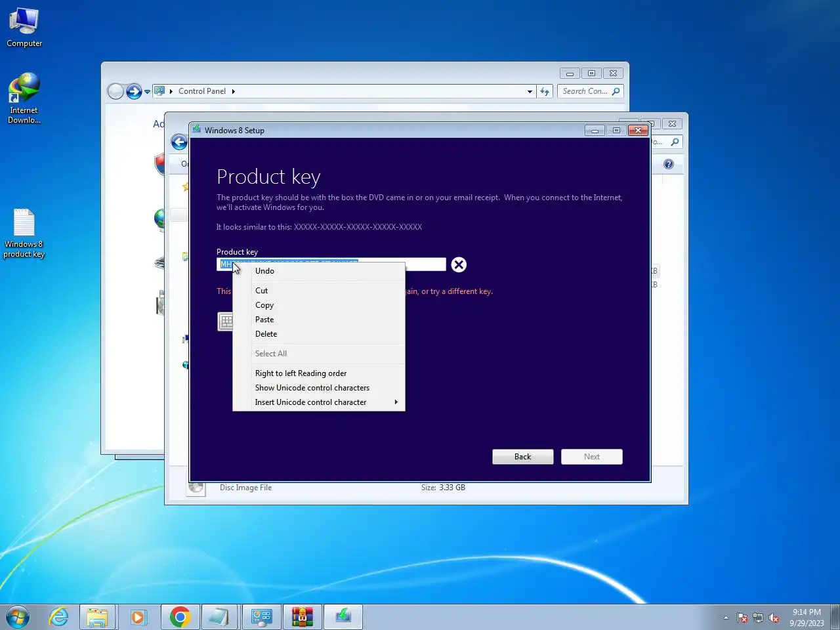Image resolution: width=840 pixels, height=630 pixels.
Task: Click search magnifier in Control Panel window
Action: [x=616, y=92]
